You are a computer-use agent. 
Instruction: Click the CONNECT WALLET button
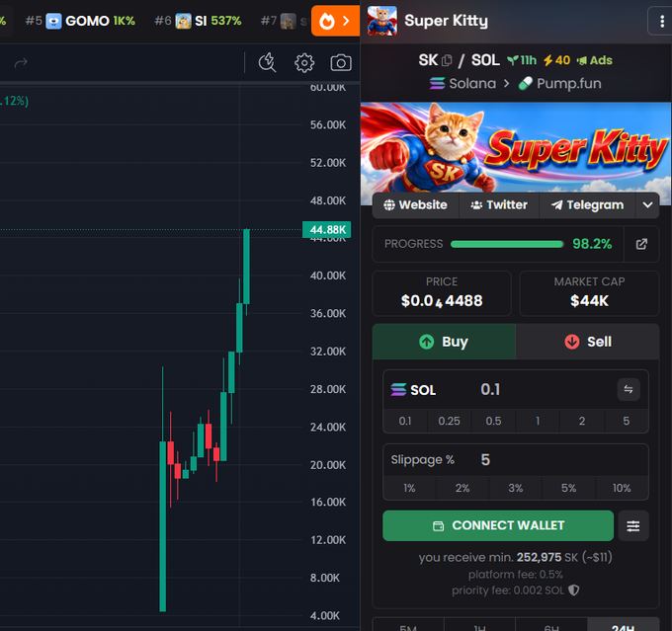tap(498, 525)
